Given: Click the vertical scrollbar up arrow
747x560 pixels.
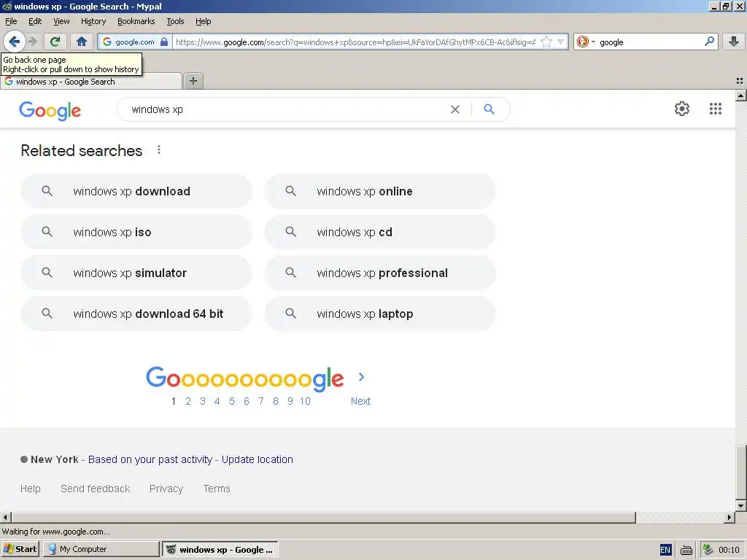Looking at the screenshot, I should click(x=741, y=96).
